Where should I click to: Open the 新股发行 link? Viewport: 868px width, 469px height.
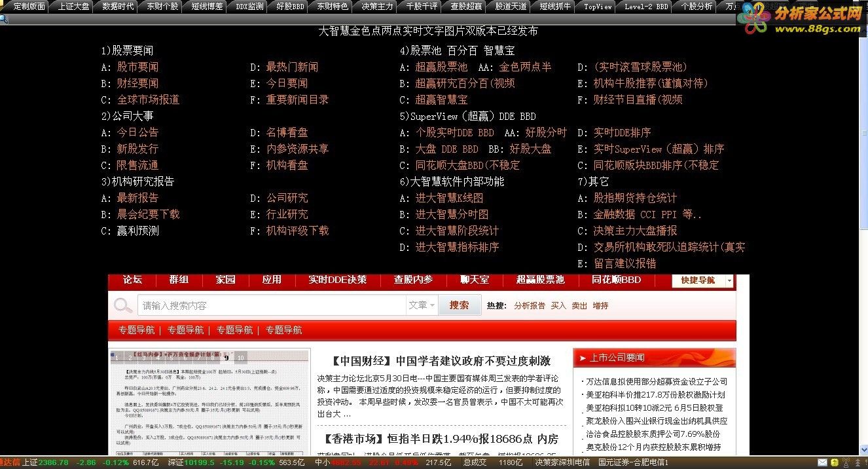[x=137, y=149]
